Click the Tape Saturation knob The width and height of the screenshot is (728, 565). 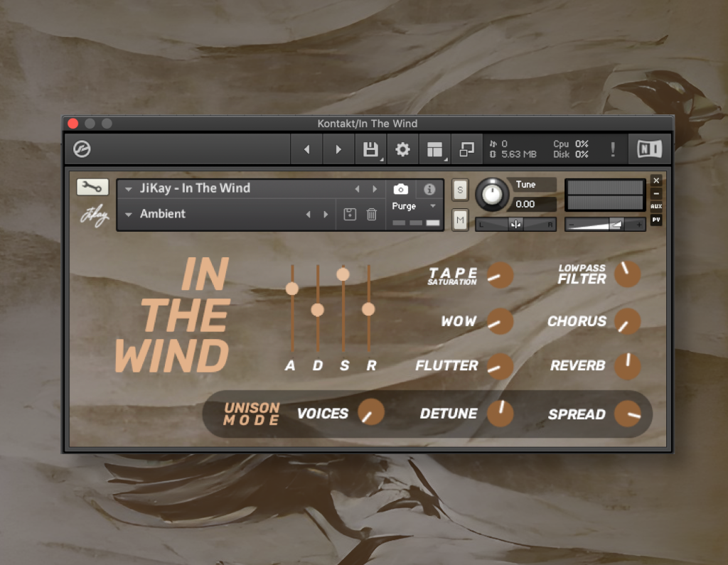click(500, 275)
